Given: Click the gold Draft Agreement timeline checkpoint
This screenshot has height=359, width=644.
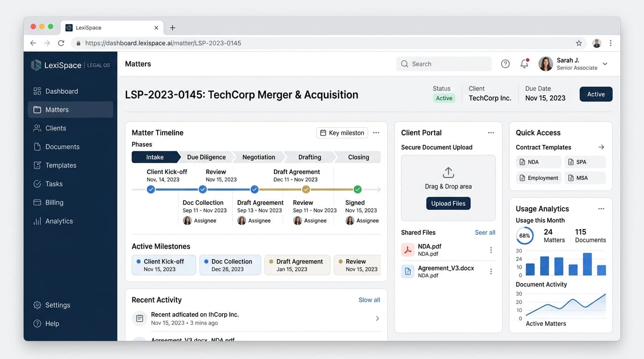Looking at the screenshot, I should coord(306,189).
